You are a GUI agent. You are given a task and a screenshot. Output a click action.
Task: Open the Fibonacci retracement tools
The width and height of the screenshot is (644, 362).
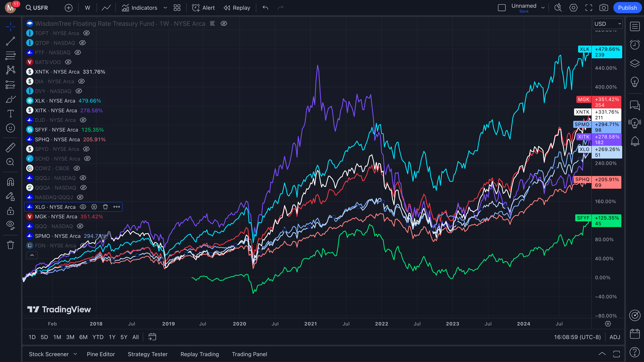point(11,55)
